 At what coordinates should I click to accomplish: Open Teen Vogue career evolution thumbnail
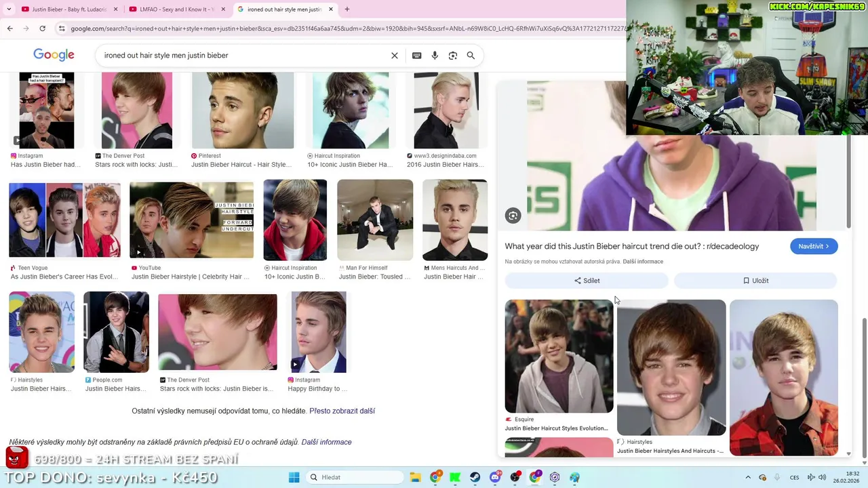(x=65, y=222)
